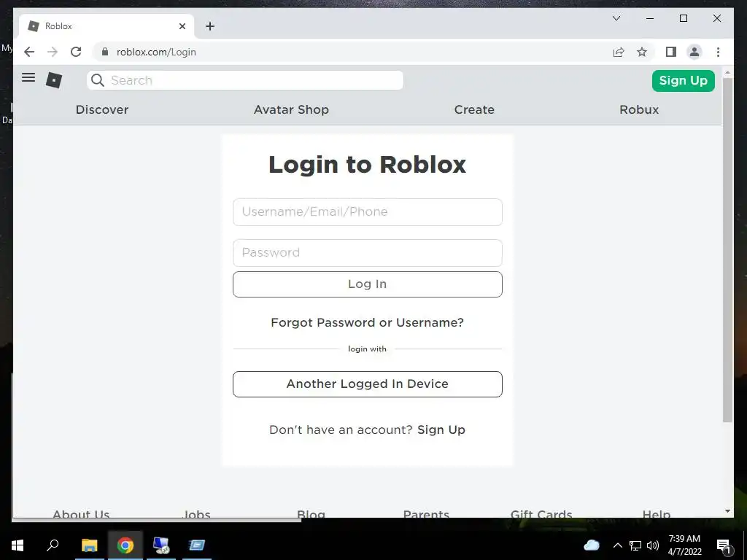
Task: Focus the Password field
Action: [x=368, y=253]
